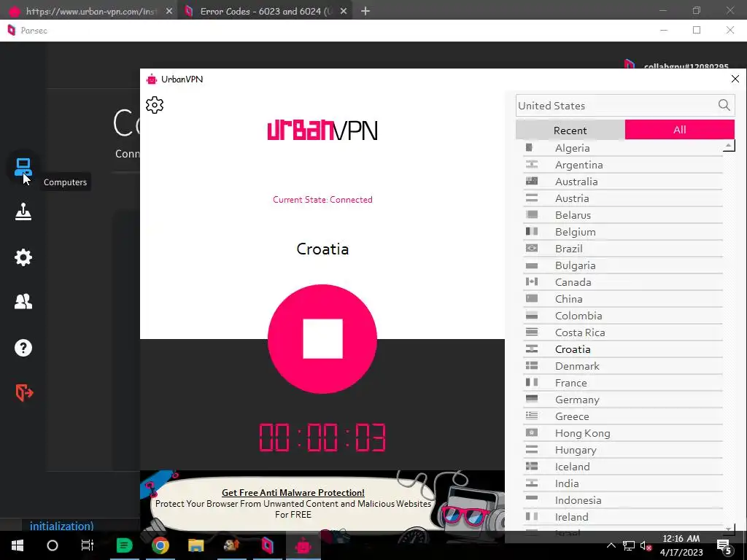Open Help question mark in Parsec sidebar
Image resolution: width=747 pixels, height=560 pixels.
[23, 348]
